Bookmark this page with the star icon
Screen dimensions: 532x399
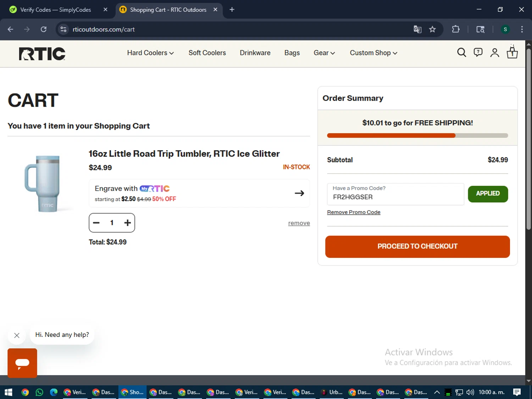coord(432,29)
